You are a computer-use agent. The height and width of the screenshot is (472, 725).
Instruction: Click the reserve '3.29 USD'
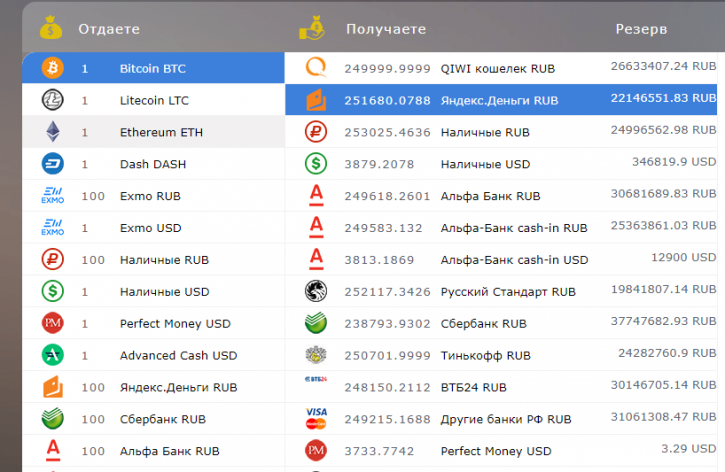tap(689, 449)
